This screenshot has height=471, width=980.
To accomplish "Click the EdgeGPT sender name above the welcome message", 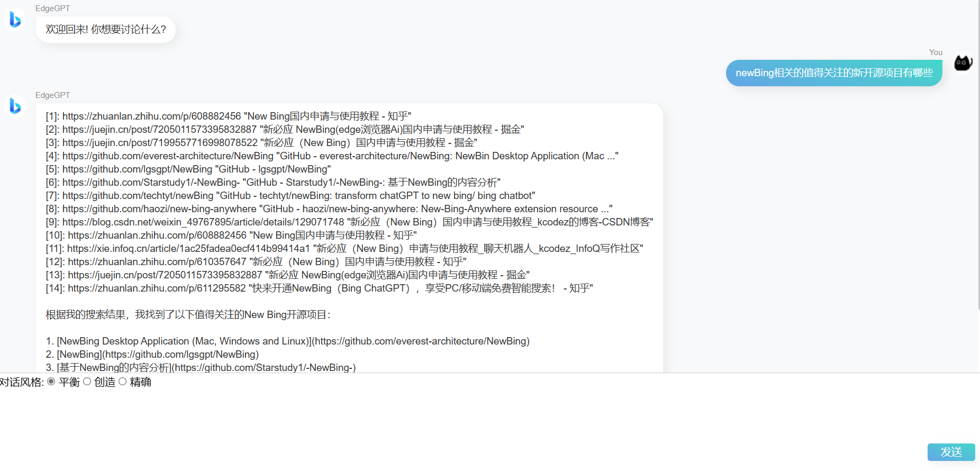I will tap(52, 8).
